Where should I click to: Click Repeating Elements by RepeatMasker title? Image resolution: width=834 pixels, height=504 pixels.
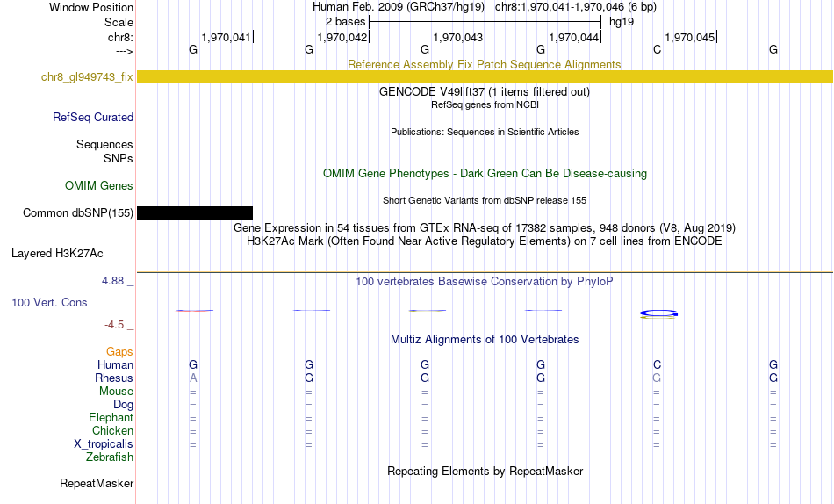[x=485, y=471]
